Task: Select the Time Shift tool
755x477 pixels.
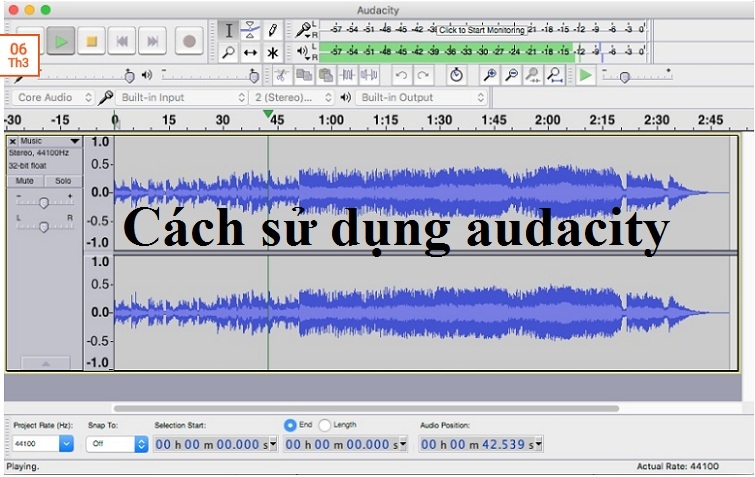Action: [250, 52]
